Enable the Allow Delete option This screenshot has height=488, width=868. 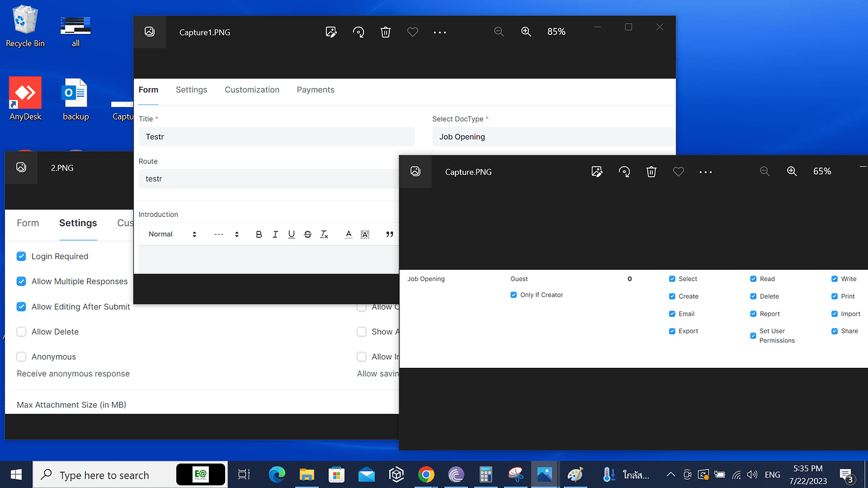pos(21,331)
